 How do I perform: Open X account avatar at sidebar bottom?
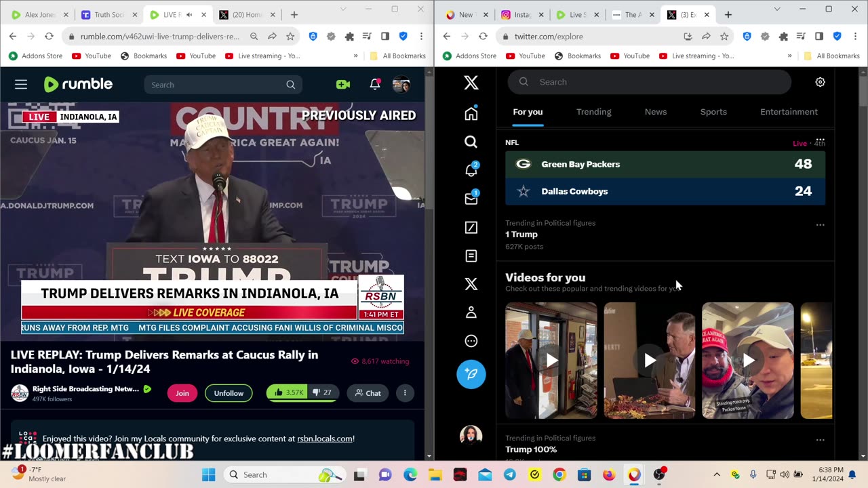471,435
